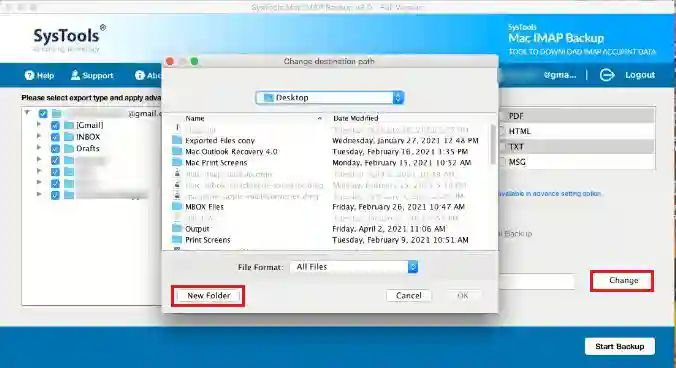Select the Drafts folder in the tree
This screenshot has width=676, height=368.
click(88, 149)
